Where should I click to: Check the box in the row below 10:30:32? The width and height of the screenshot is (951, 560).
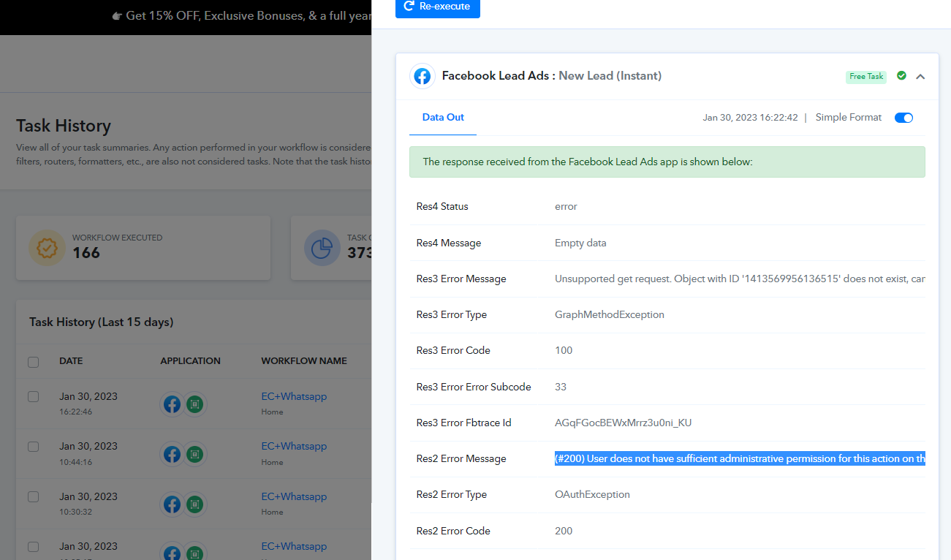33,546
